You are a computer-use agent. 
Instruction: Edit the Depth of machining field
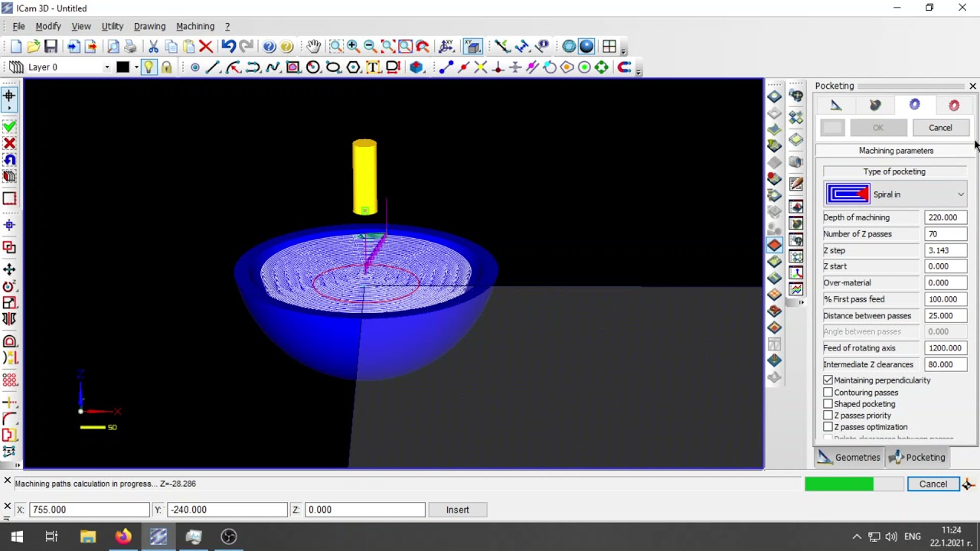(x=946, y=217)
